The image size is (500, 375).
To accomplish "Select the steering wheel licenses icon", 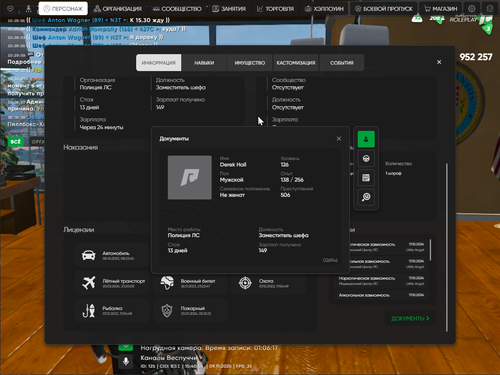I will pos(366,158).
